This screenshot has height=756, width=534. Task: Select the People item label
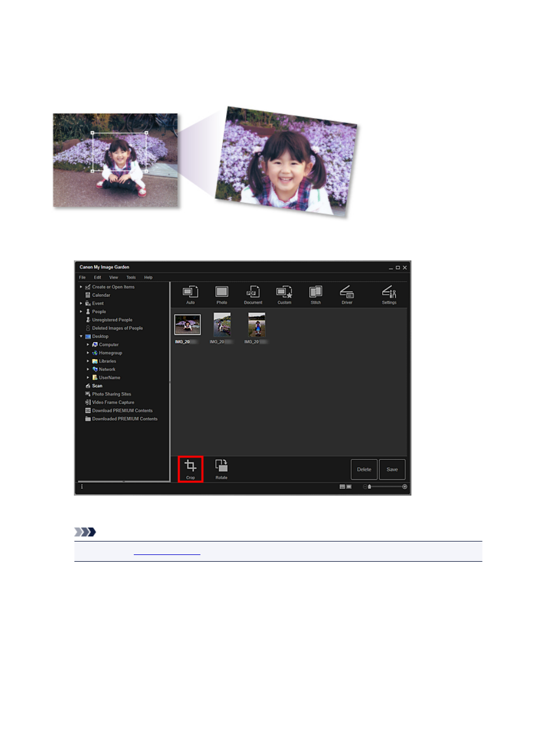point(99,311)
